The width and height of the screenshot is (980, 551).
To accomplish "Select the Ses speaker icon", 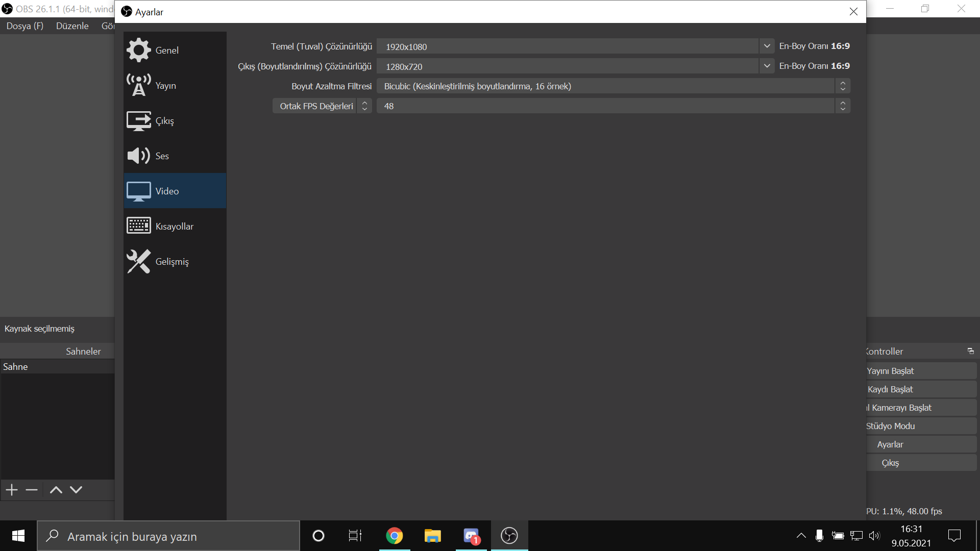I will (x=138, y=156).
